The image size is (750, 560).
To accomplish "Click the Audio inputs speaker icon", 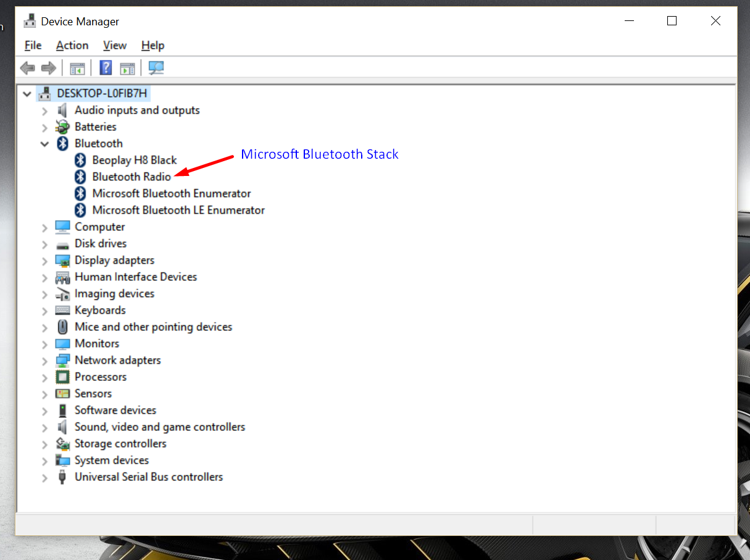I will tap(62, 110).
